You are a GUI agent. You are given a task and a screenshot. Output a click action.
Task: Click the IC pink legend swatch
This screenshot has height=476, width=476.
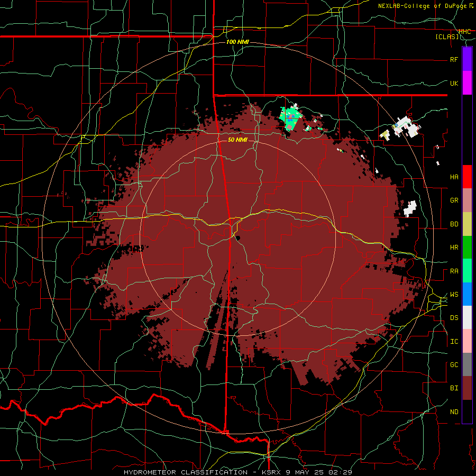click(x=467, y=341)
